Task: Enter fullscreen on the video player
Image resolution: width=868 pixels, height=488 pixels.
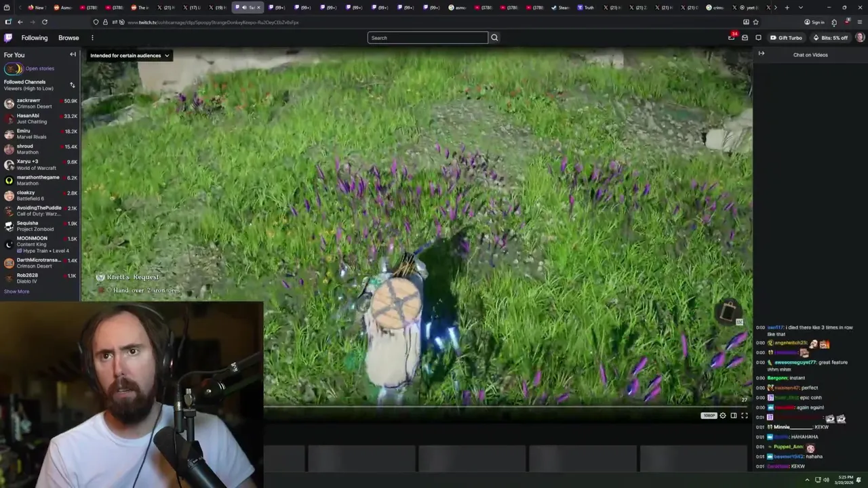Action: [x=745, y=415]
